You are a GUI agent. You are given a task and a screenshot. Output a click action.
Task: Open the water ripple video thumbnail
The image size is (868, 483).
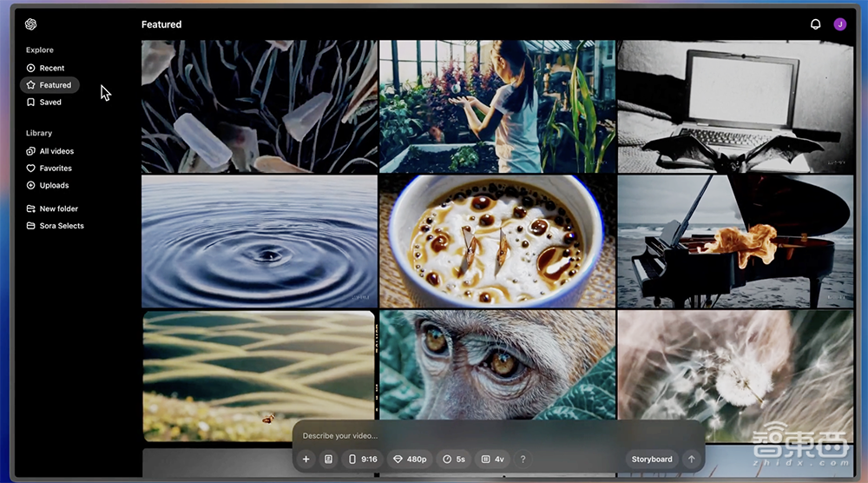[259, 241]
